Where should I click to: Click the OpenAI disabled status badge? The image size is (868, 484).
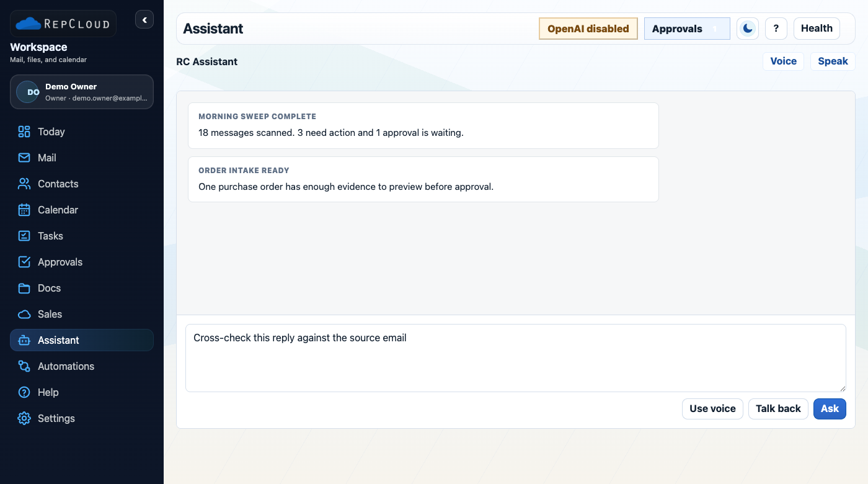click(x=588, y=29)
